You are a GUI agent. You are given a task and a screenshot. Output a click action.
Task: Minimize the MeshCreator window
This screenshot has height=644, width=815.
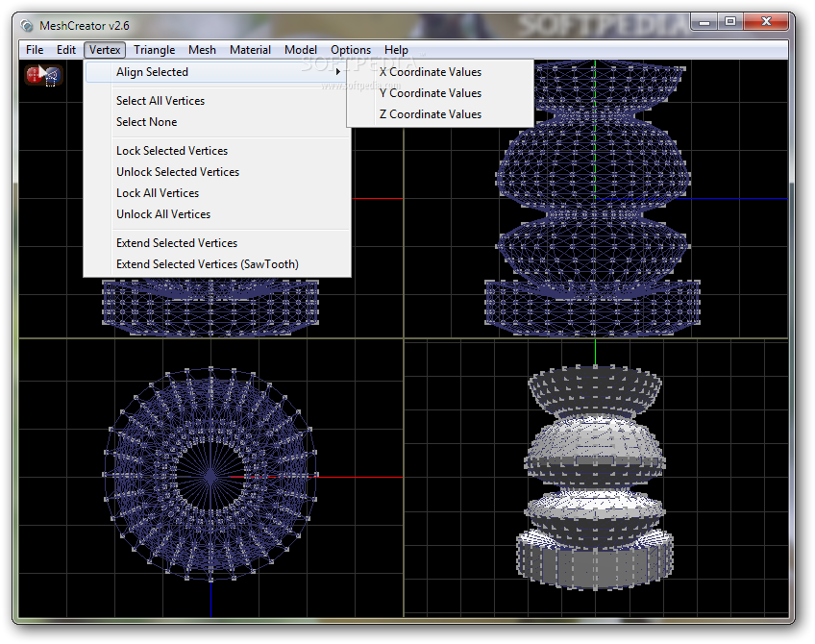tap(704, 22)
